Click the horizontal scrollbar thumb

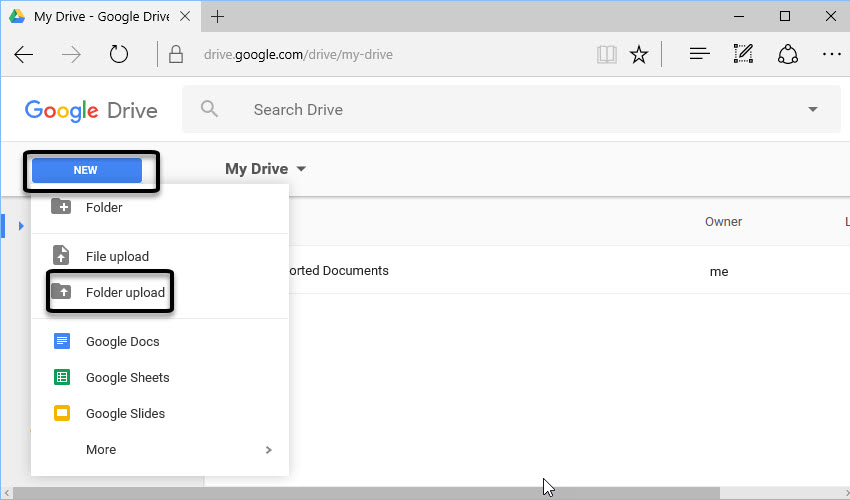[x=366, y=493]
